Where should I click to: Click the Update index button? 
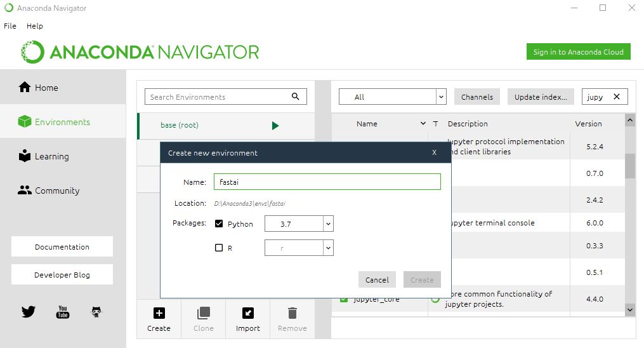pos(541,97)
